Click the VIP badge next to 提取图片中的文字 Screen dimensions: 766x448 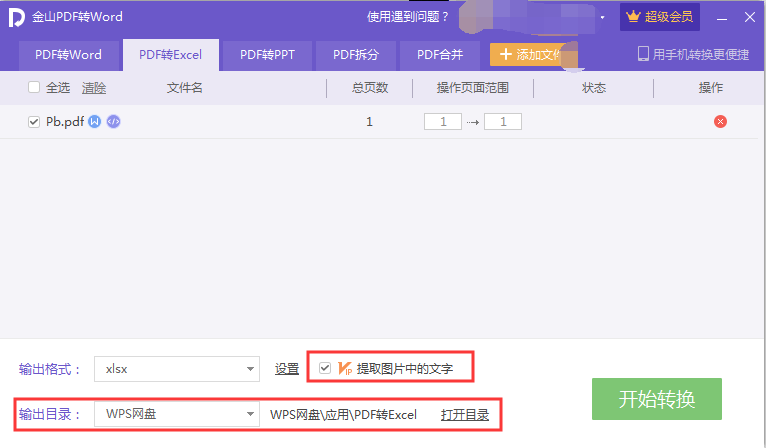pyautogui.click(x=345, y=368)
